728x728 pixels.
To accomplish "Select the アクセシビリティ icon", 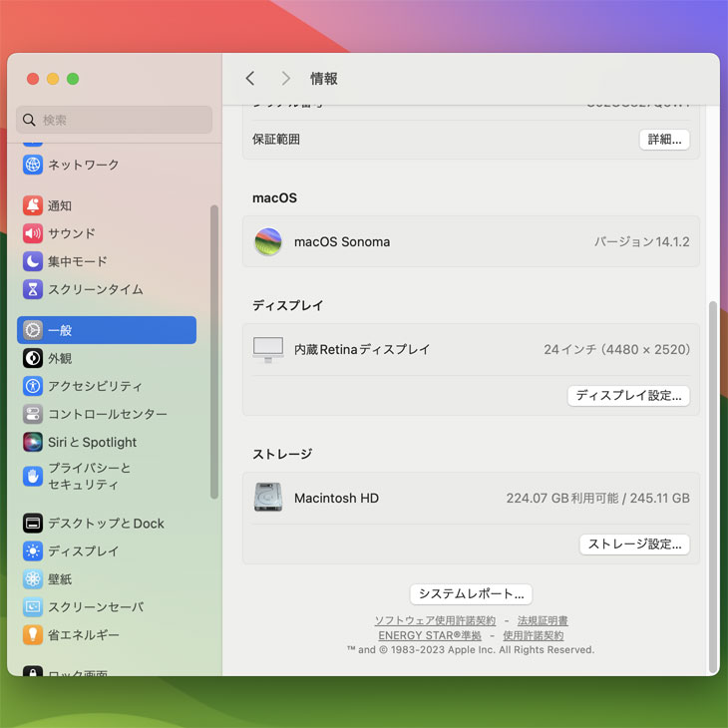I will coord(33,386).
